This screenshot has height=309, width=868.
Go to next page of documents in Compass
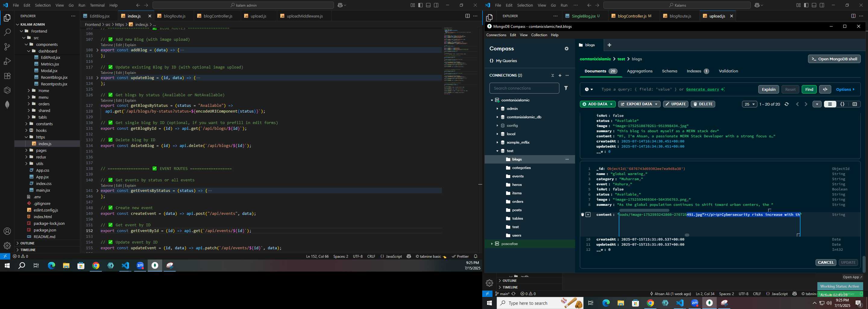(806, 104)
